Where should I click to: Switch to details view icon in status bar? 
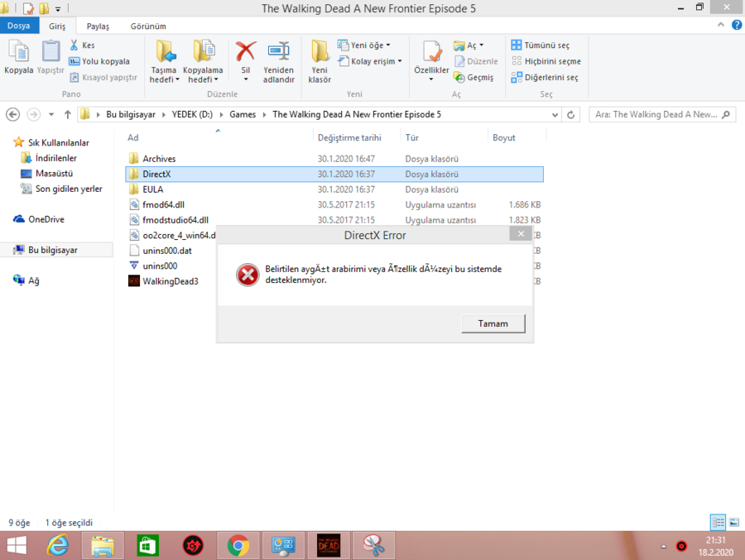coord(718,523)
